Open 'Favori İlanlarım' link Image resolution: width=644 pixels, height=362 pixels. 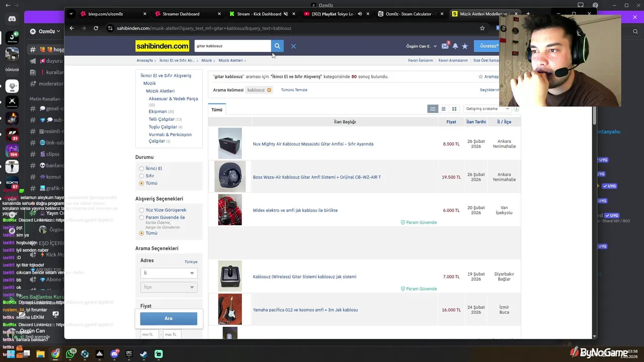421,60
